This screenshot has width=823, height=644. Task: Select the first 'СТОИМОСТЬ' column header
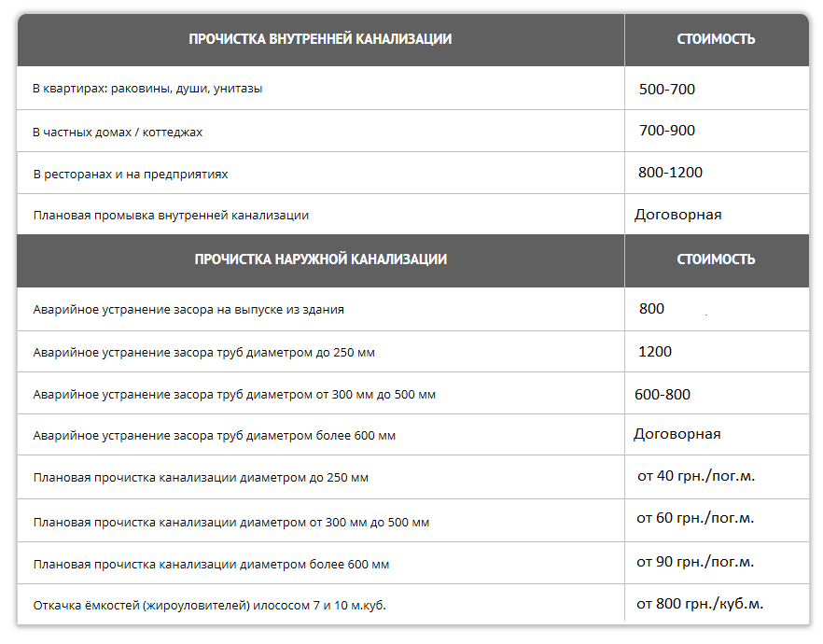pyautogui.click(x=716, y=39)
